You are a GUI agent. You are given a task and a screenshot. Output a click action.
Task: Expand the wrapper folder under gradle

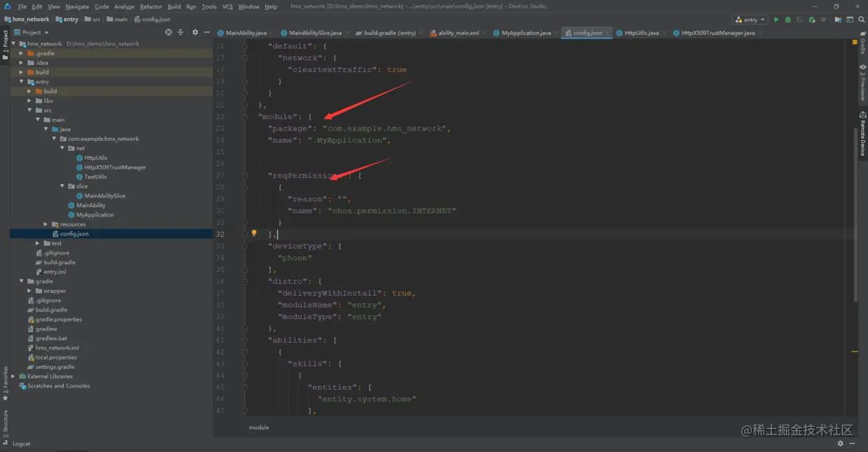(x=30, y=291)
